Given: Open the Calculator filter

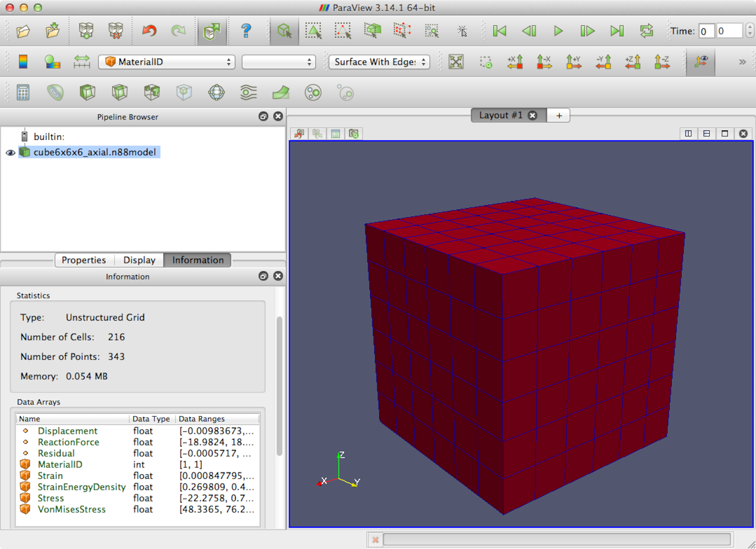Looking at the screenshot, I should click(x=22, y=92).
